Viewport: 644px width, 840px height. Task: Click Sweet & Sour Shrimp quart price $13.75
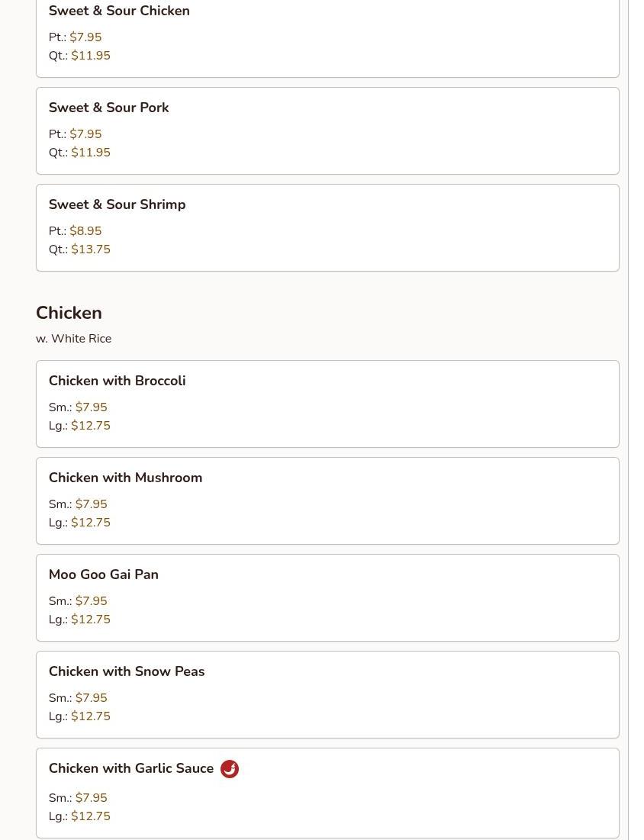[x=91, y=249]
